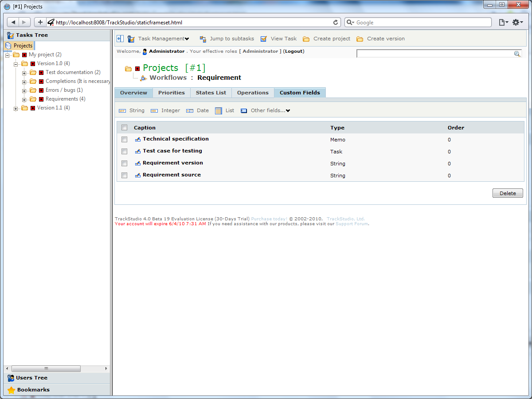Expand the Errors / bugs tree node
532x399 pixels.
click(x=24, y=91)
